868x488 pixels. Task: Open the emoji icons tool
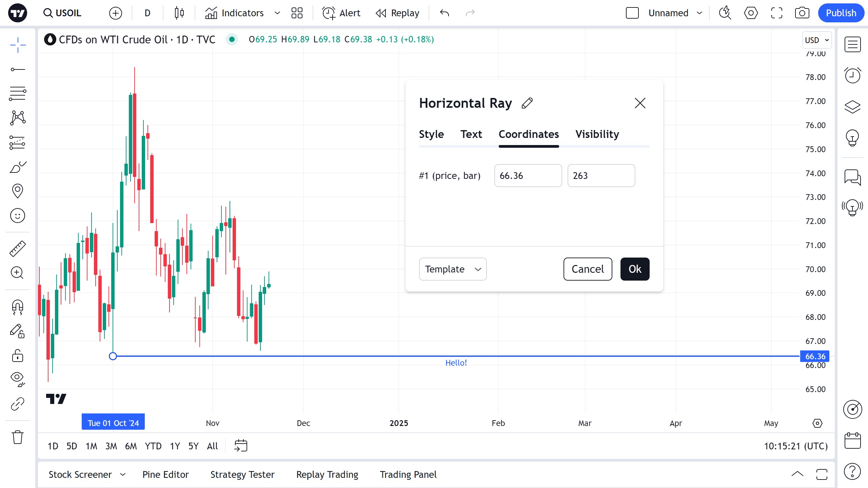[17, 216]
